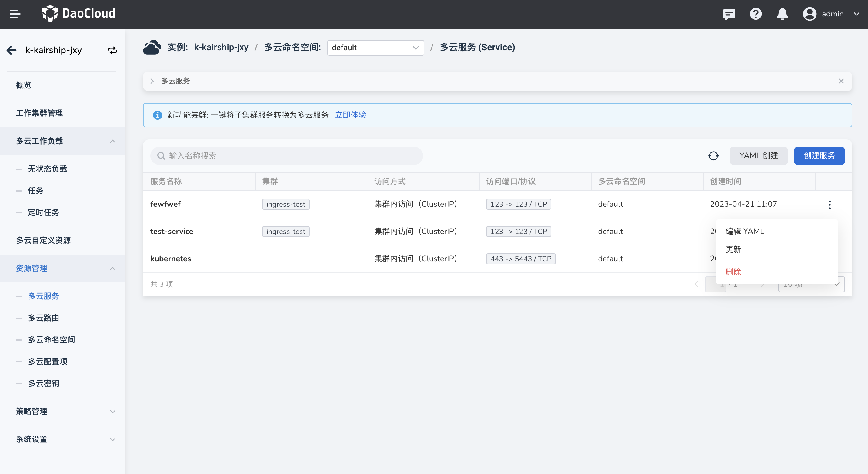This screenshot has width=868, height=474.
Task: Open 工作集群管理 in the sidebar
Action: coord(39,113)
